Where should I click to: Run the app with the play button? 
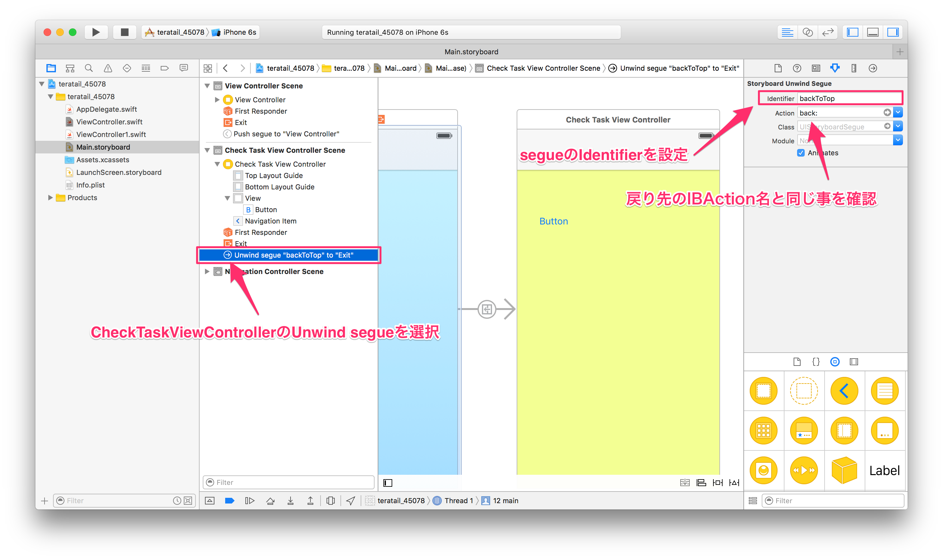(95, 32)
